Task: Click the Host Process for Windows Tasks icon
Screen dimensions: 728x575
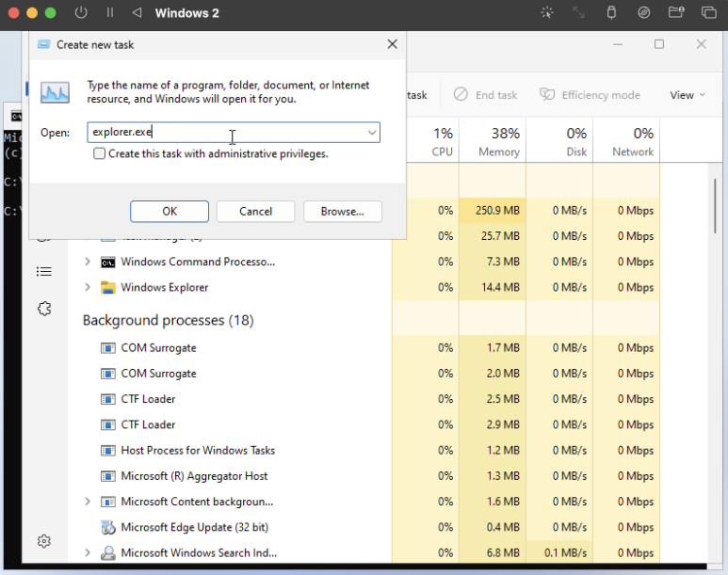Action: (107, 451)
